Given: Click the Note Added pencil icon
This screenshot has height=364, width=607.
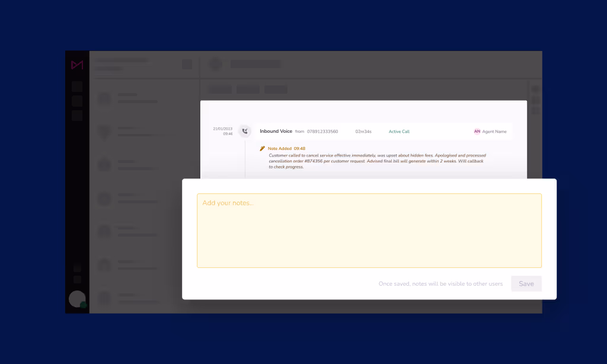Looking at the screenshot, I should 262,148.
